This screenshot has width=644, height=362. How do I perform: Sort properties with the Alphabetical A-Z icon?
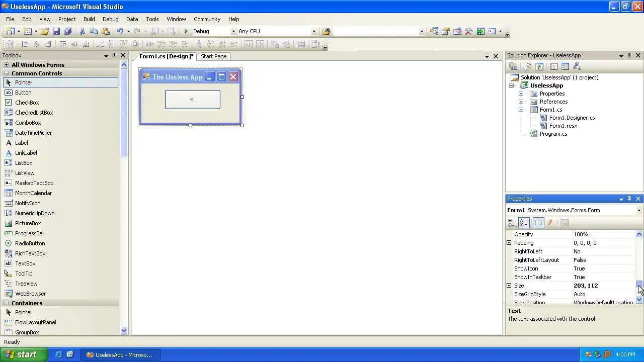click(x=524, y=223)
